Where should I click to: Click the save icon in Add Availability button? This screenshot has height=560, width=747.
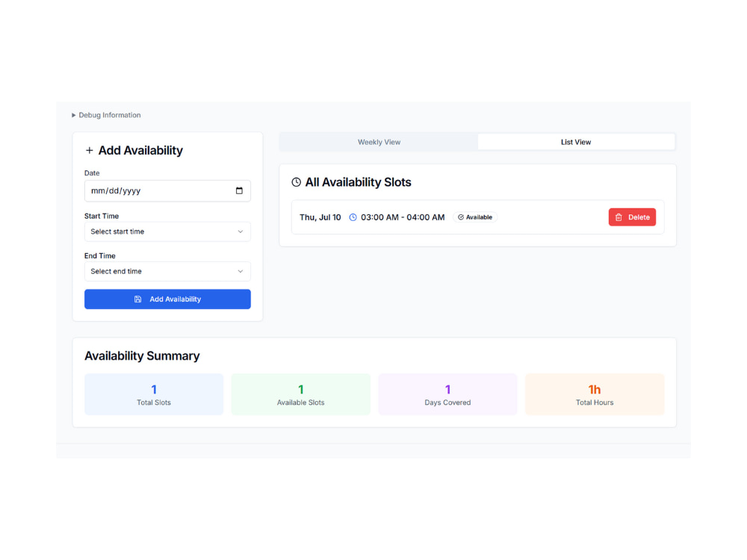(x=137, y=299)
